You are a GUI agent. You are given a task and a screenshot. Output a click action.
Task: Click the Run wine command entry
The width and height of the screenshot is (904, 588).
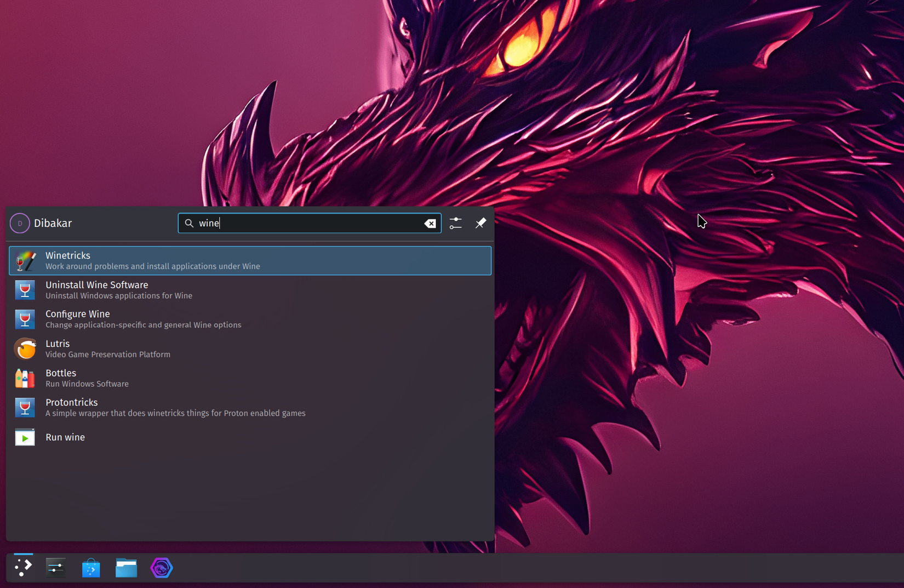250,437
